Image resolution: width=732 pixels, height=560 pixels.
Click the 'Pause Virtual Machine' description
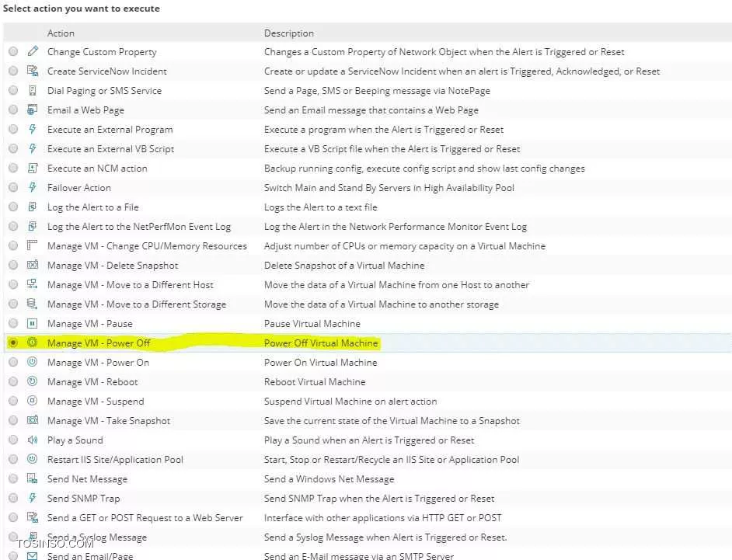(312, 323)
